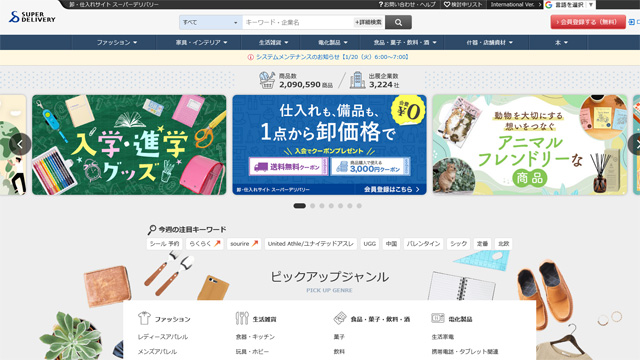Click the 生活雑貨 cutlery icon
Image resolution: width=640 pixels, height=360 pixels.
pos(242,318)
